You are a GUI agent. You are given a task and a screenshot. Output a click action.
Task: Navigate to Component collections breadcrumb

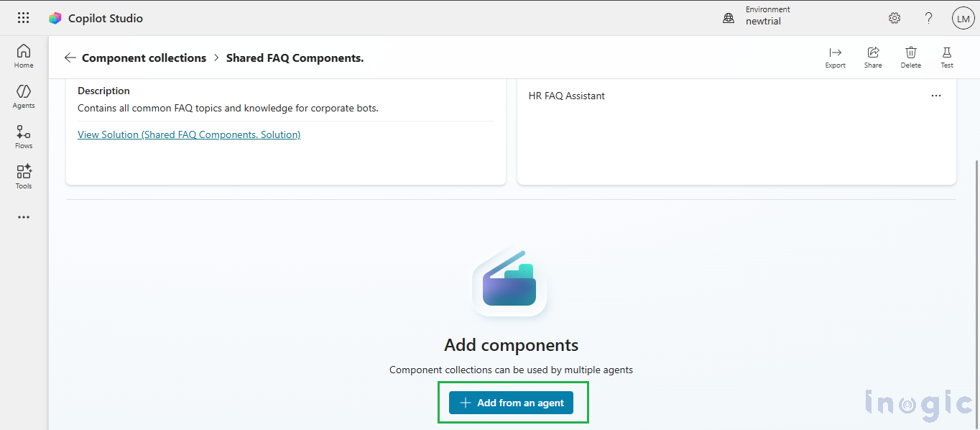pos(144,58)
